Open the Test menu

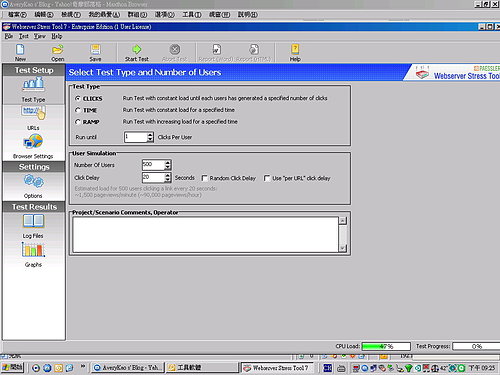tap(24, 36)
